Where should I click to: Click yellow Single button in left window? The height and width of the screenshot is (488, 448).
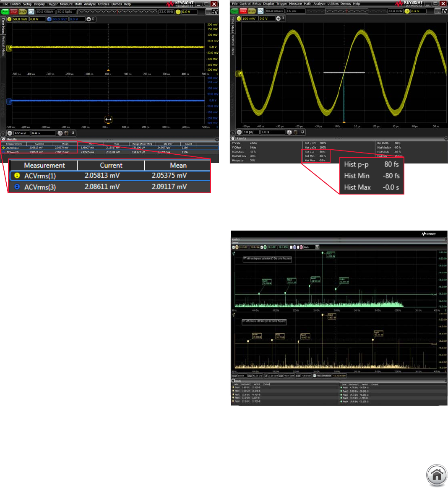click(x=23, y=11)
